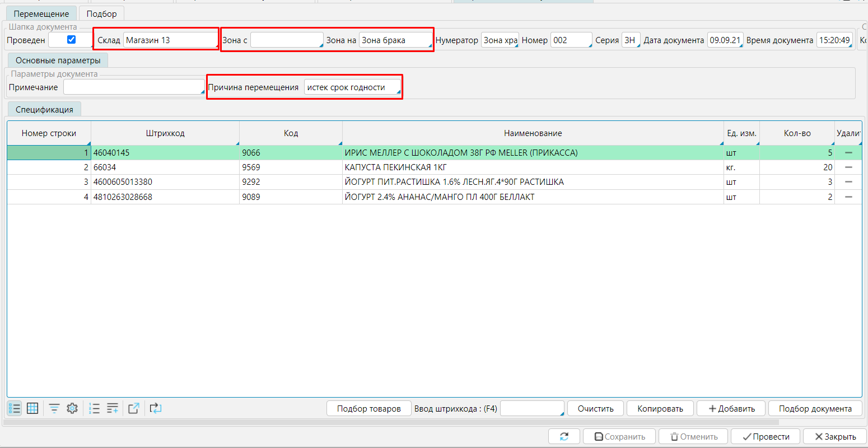868x448 pixels.
Task: Toggle the Проведен checkbox
Action: 71,40
